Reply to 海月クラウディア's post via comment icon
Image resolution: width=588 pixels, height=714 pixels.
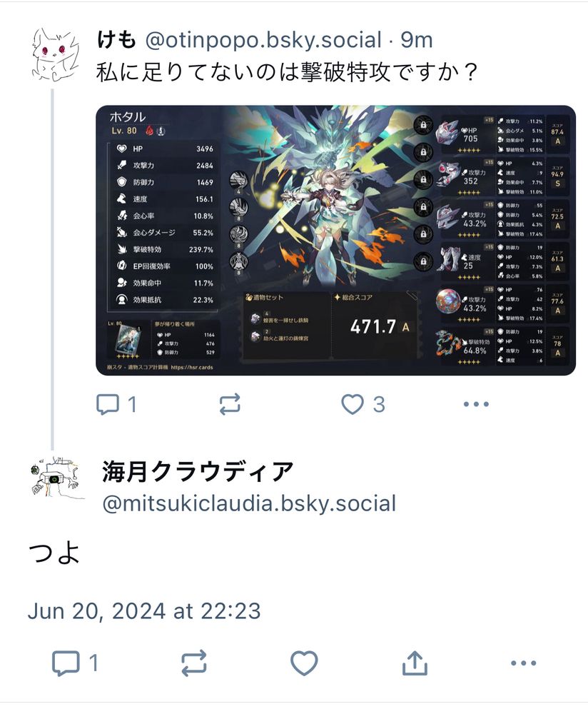click(x=66, y=663)
